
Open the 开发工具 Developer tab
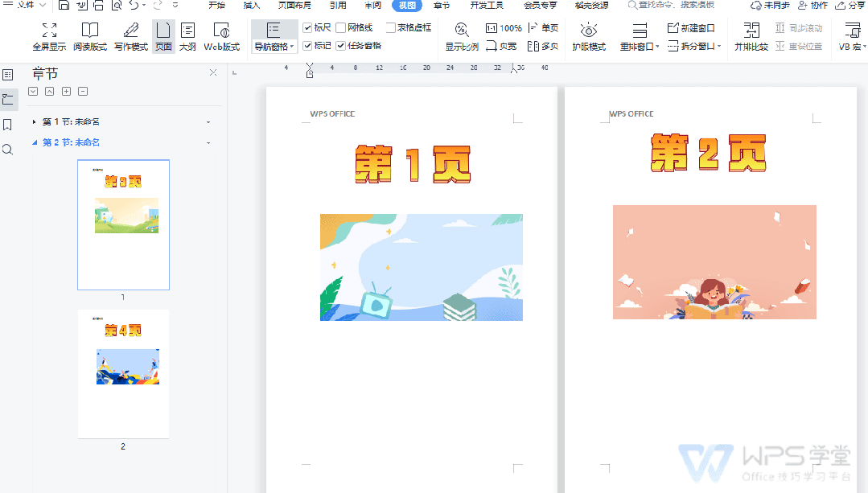click(x=487, y=6)
